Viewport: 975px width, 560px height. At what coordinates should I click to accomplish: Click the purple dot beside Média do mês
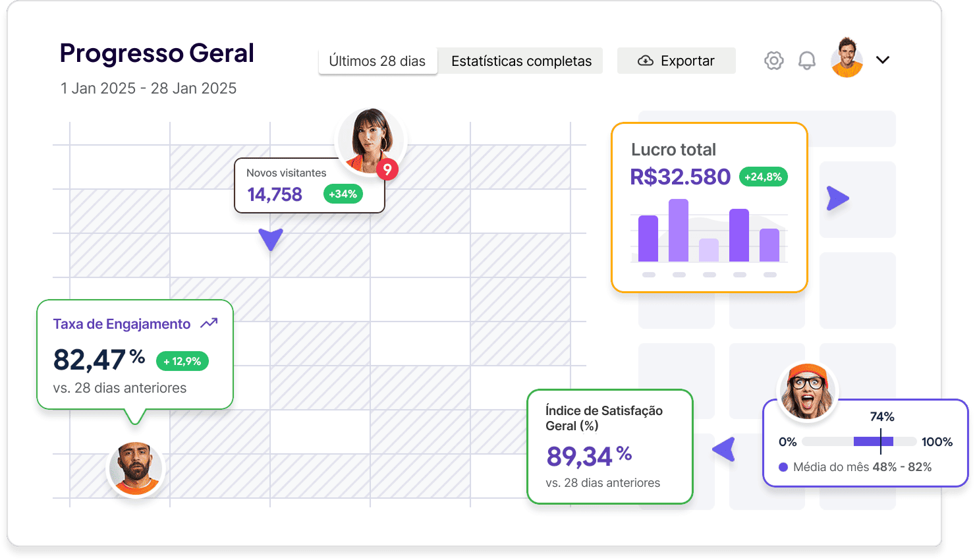(x=783, y=466)
